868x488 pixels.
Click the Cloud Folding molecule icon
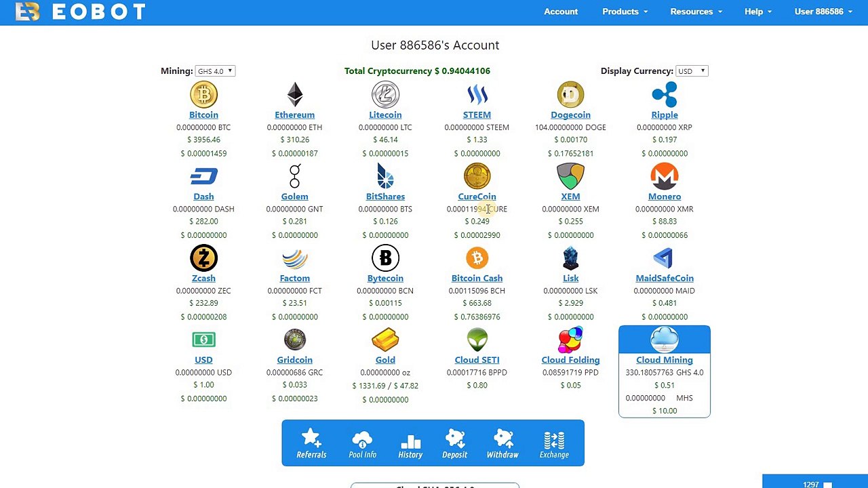click(x=570, y=340)
